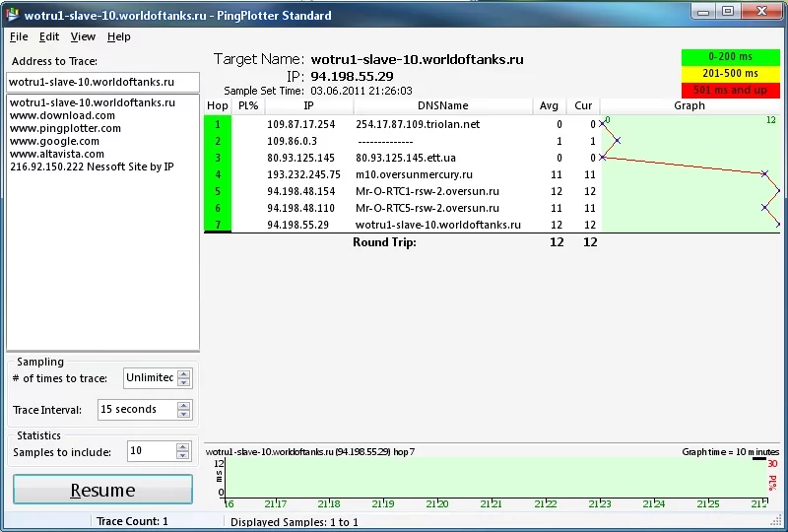Click the Trace Interval 15 seconds field
The height and width of the screenshot is (532, 788).
[x=137, y=409]
